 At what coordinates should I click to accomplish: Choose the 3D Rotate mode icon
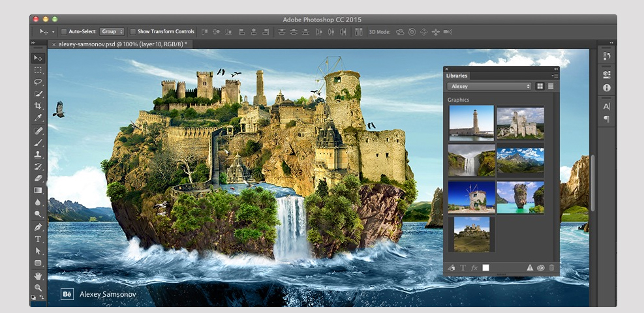(x=400, y=31)
